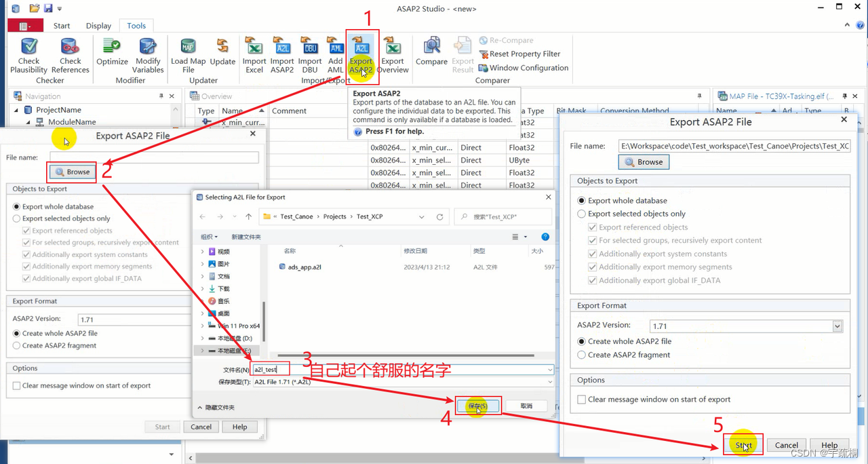Expand 本地磁盘 (D:) in the folder tree

(x=202, y=338)
